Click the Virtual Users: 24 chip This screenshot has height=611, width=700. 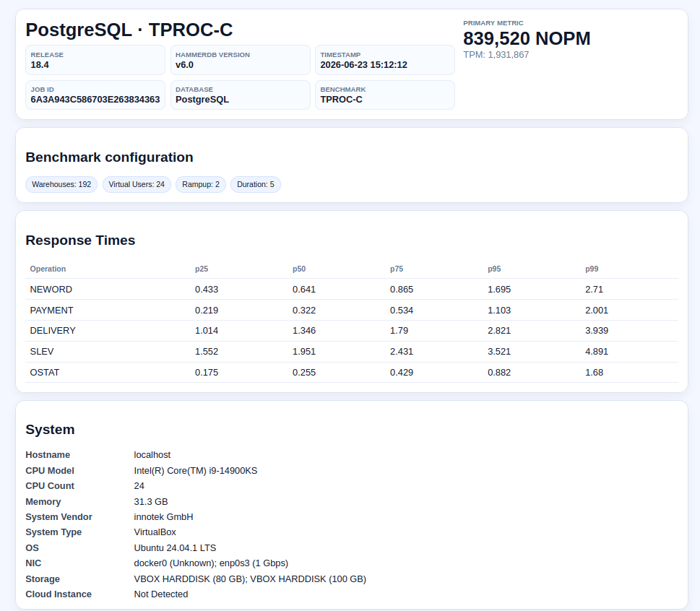coord(137,184)
